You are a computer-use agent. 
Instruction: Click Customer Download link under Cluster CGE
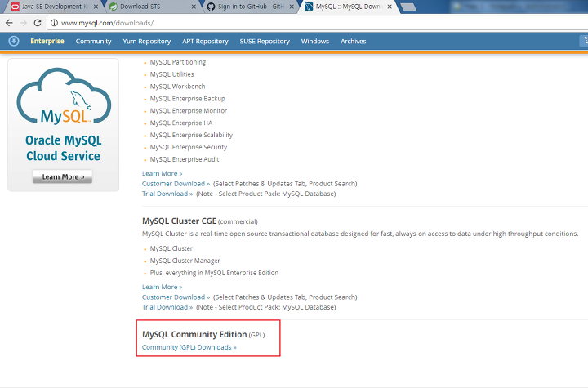coord(176,297)
